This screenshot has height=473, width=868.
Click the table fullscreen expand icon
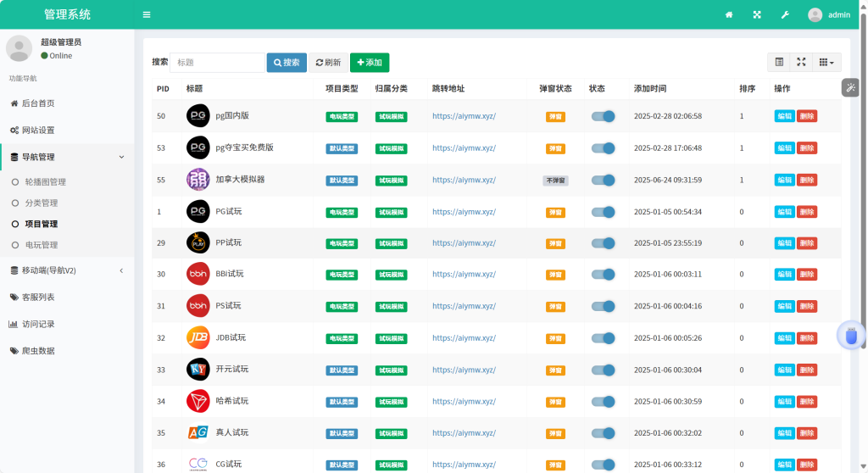pyautogui.click(x=801, y=62)
